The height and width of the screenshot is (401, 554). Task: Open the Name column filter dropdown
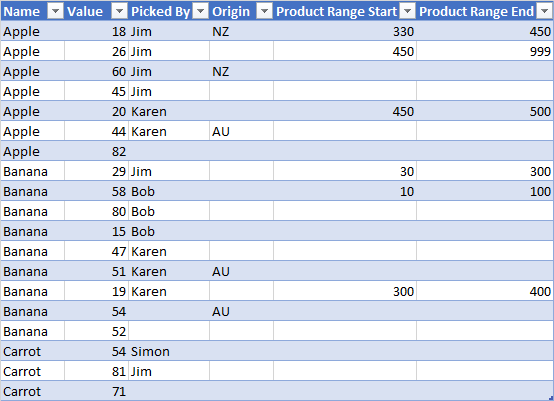tap(55, 12)
